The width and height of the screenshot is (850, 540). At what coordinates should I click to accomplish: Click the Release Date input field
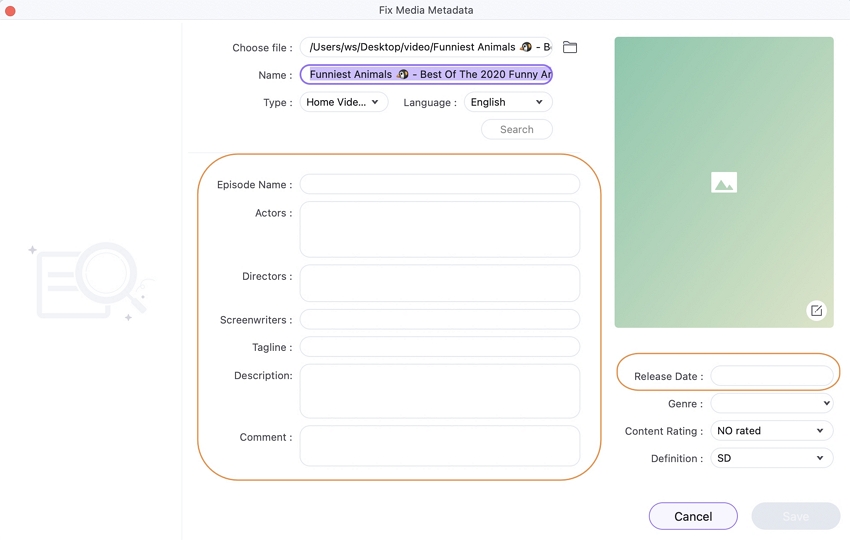[x=771, y=376]
